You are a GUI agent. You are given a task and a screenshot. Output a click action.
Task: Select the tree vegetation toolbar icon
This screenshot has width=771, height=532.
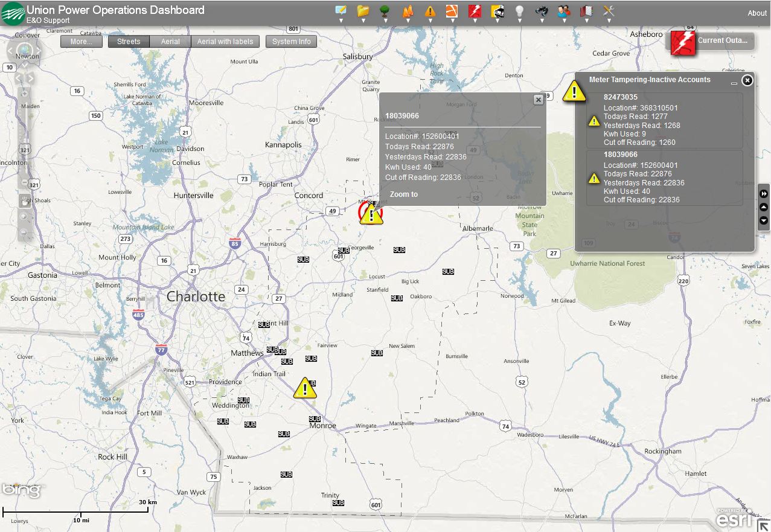[385, 11]
